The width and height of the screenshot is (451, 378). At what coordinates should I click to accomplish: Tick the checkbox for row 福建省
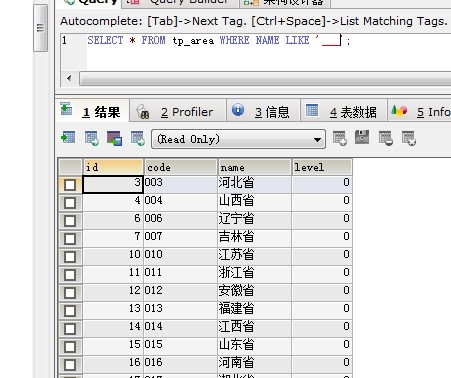pyautogui.click(x=70, y=311)
